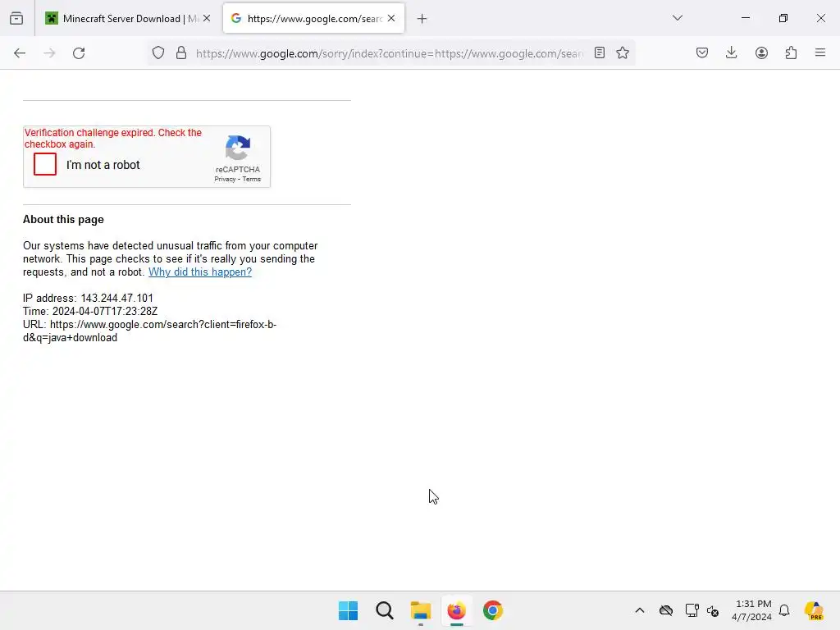Image resolution: width=840 pixels, height=630 pixels.
Task: Click the Verification challenge expired message
Action: pyautogui.click(x=113, y=138)
